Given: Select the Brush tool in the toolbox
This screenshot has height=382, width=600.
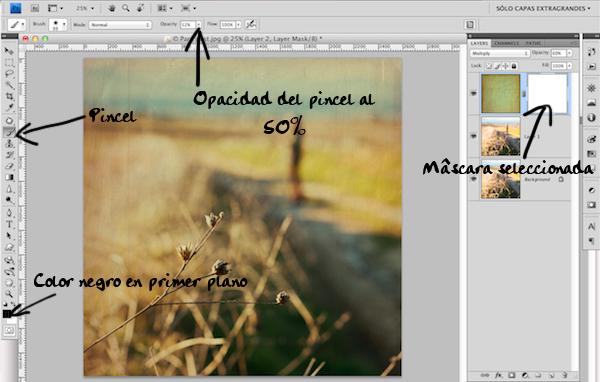Looking at the screenshot, I should click(x=9, y=132).
